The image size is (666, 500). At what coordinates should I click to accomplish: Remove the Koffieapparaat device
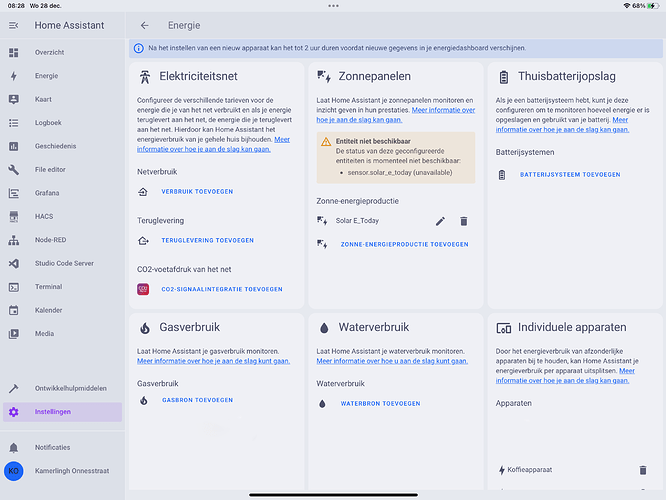click(x=642, y=469)
